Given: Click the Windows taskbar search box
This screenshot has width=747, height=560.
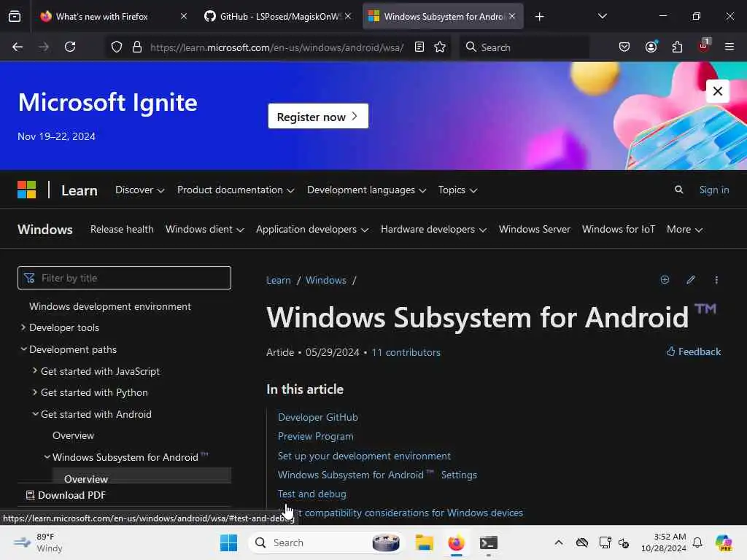Looking at the screenshot, I should (x=325, y=542).
